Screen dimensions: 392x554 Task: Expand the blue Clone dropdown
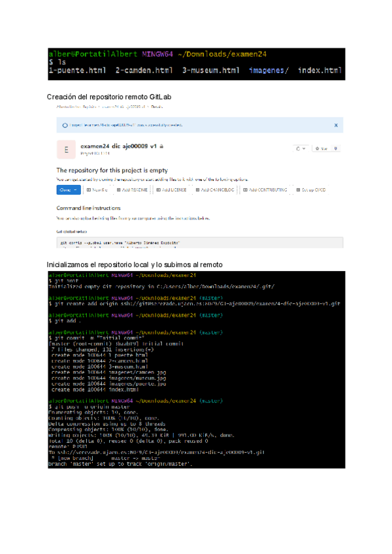69,189
